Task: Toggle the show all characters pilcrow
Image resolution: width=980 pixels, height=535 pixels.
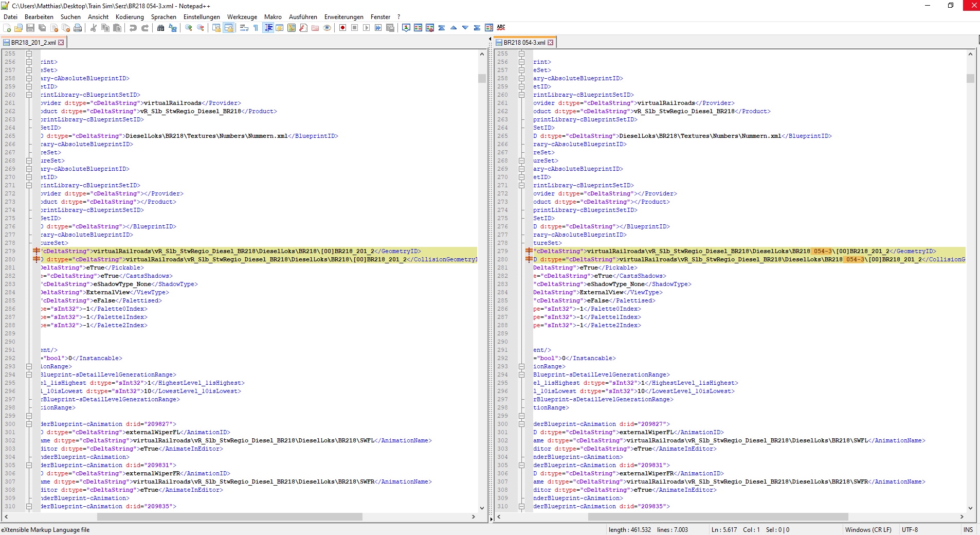Action: point(256,28)
